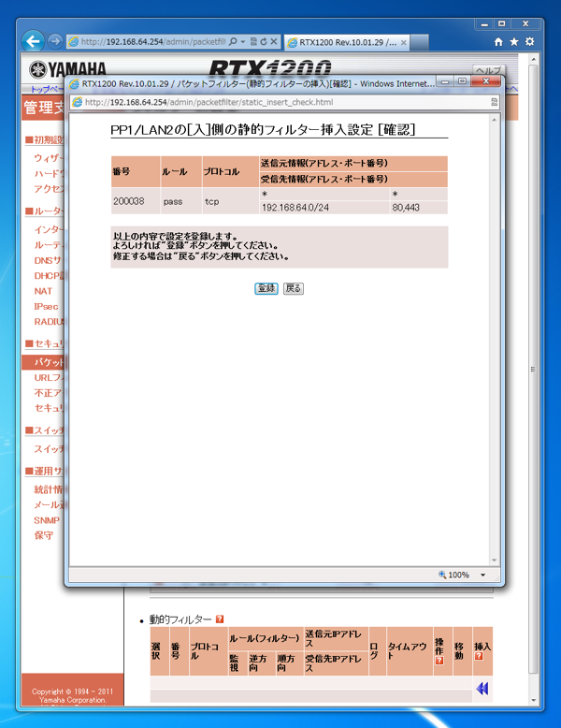Screen dimensions: 561x728
Task: Close the RTX1200 browser tab
Action: (x=404, y=42)
